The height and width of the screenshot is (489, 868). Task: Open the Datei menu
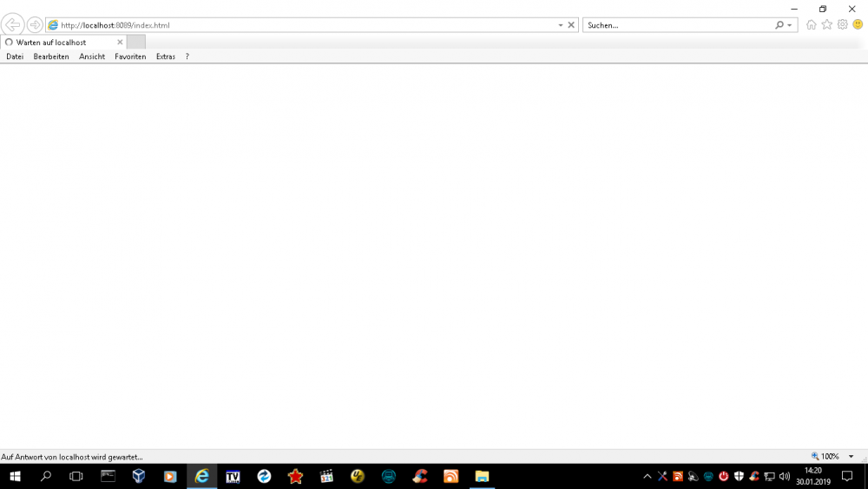[15, 56]
